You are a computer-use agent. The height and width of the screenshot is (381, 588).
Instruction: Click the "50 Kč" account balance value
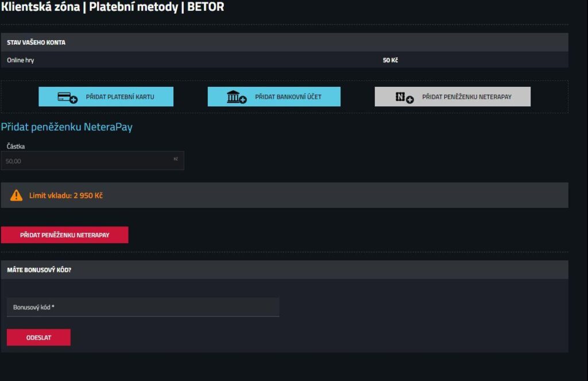click(390, 60)
